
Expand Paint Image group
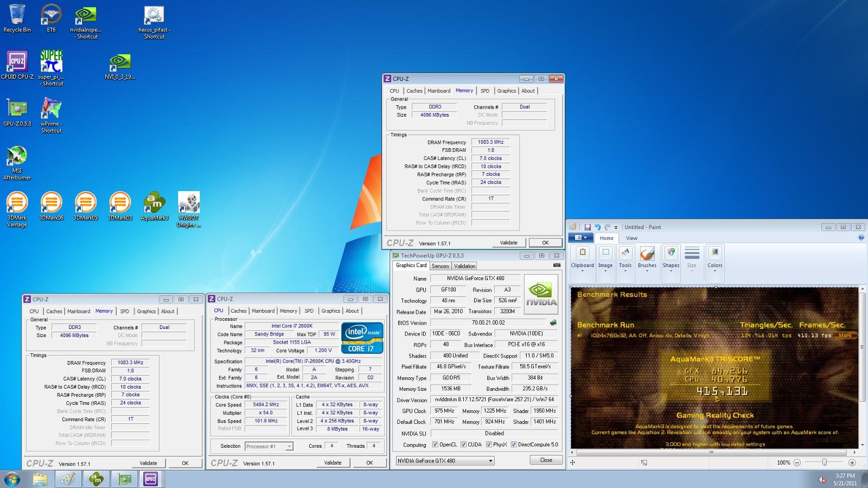coord(605,263)
